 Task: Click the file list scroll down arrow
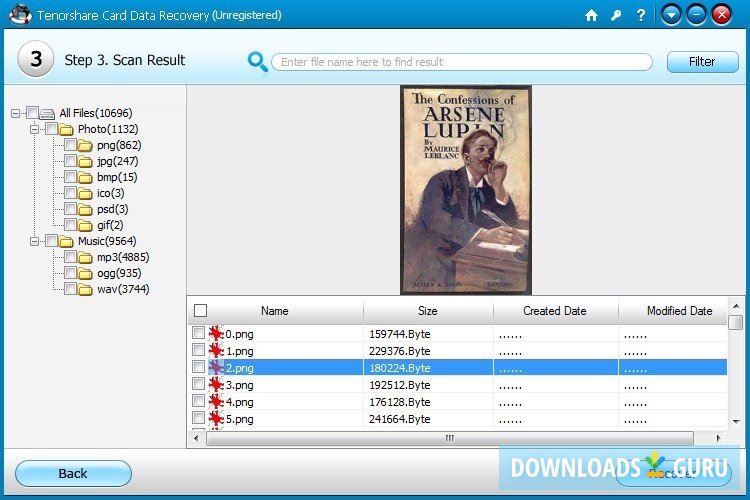pos(736,422)
